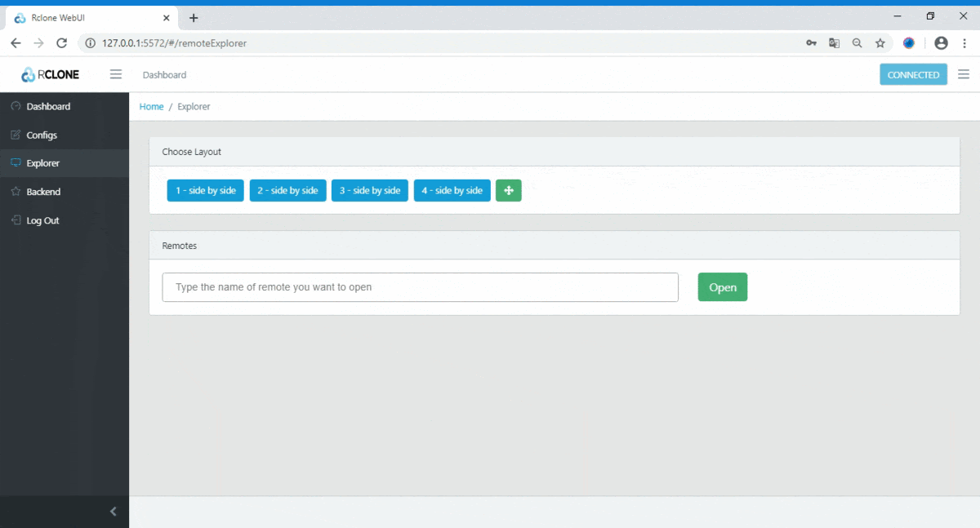The width and height of the screenshot is (980, 528).
Task: Open a new browser tab
Action: click(194, 18)
